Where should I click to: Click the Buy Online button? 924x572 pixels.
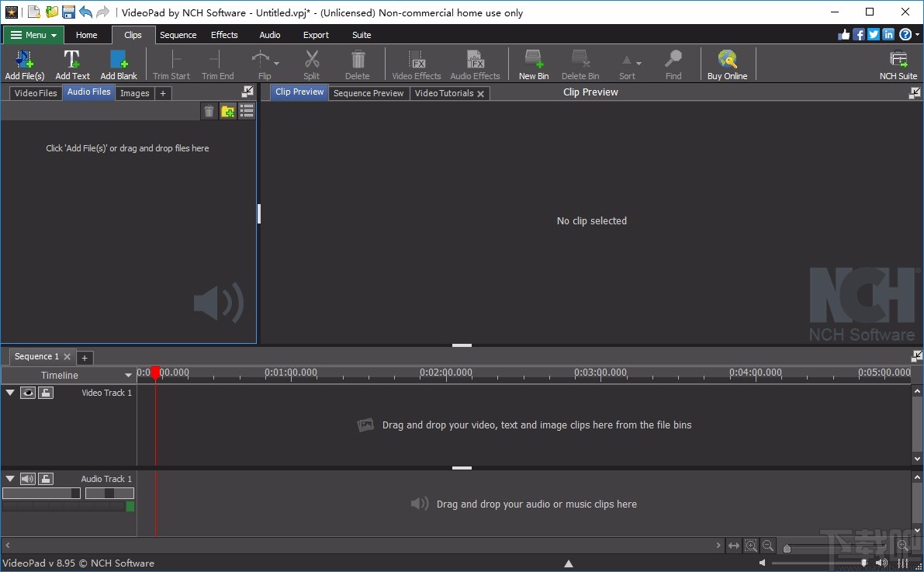[727, 63]
